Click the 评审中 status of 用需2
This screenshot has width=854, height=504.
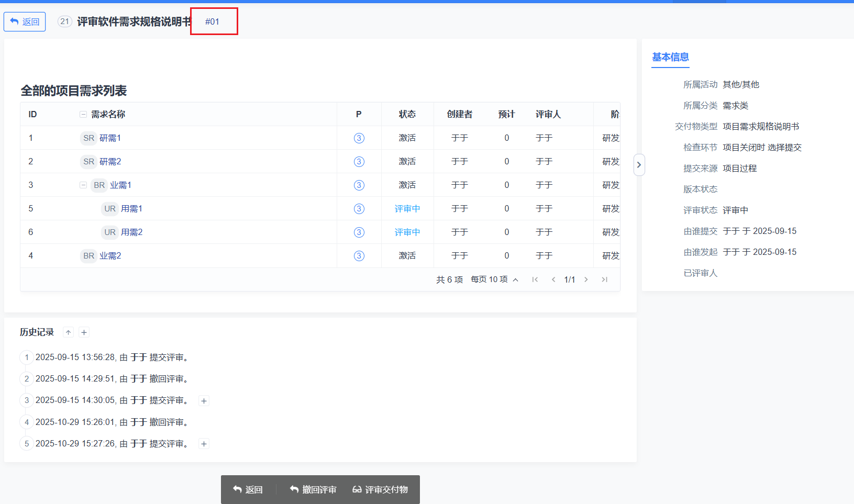[407, 232]
